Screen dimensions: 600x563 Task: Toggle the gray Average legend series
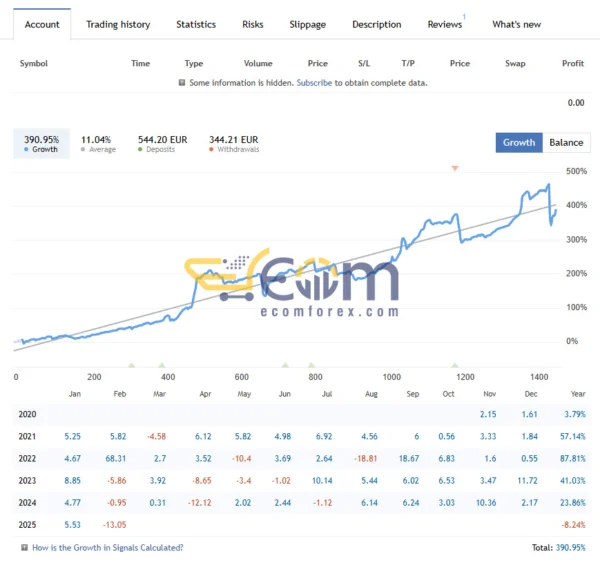(x=97, y=144)
